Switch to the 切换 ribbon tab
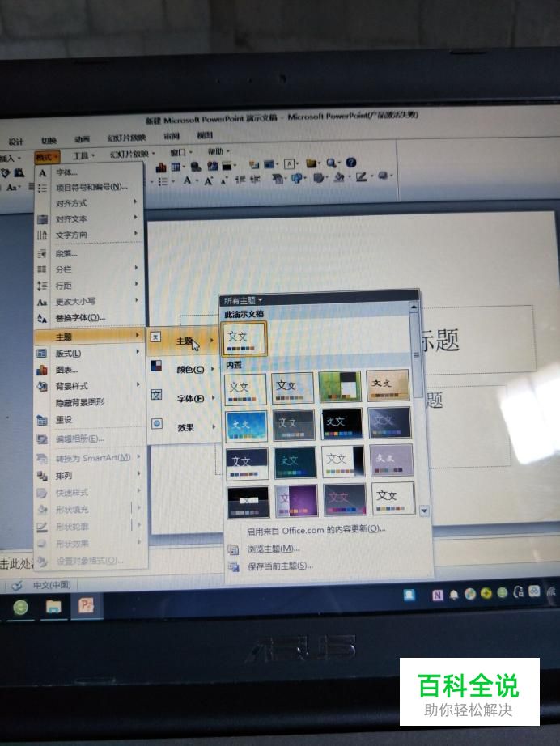 49,140
